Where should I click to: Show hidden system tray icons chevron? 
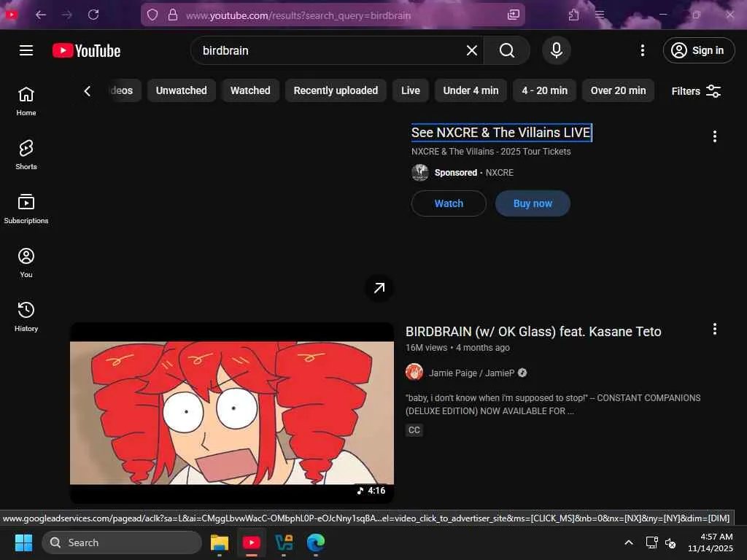tap(629, 542)
